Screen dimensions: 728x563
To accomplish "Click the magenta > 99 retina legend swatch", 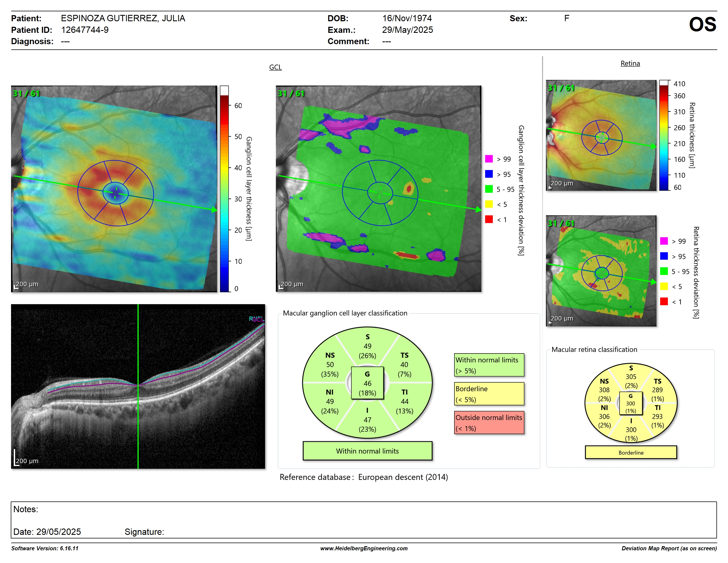I will point(664,241).
